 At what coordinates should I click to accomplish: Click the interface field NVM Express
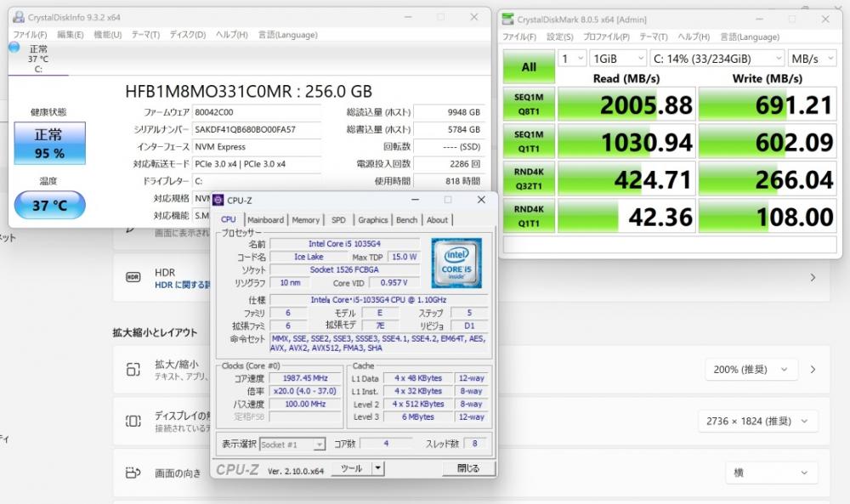coord(257,147)
